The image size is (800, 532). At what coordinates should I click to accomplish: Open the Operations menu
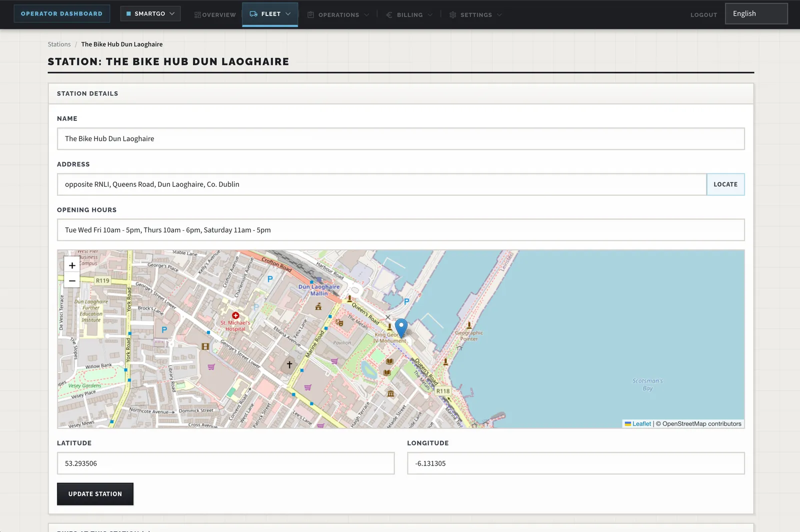click(x=338, y=15)
